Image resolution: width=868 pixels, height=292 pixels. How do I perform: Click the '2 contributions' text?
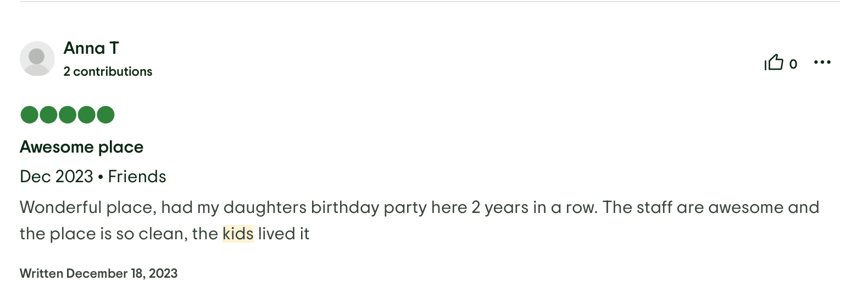[108, 71]
